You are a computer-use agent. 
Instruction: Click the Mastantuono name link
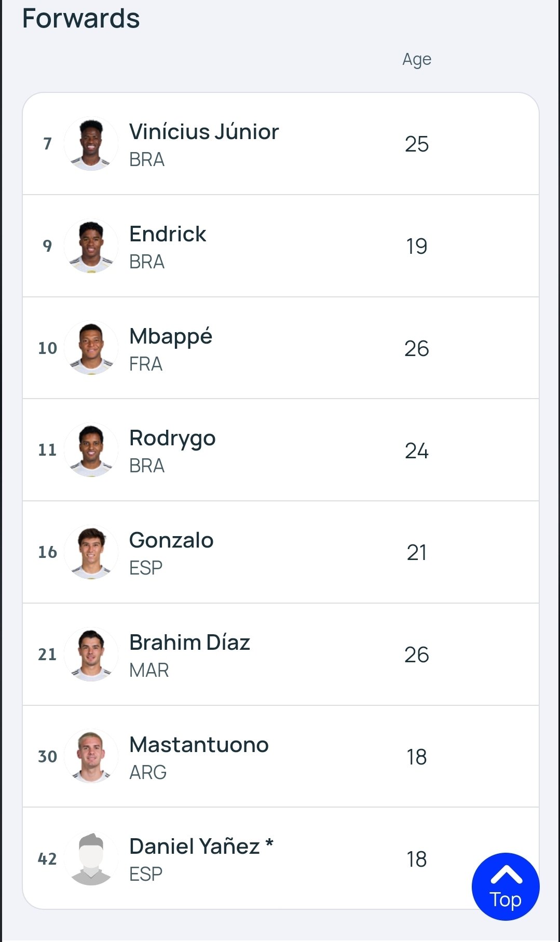(x=199, y=745)
